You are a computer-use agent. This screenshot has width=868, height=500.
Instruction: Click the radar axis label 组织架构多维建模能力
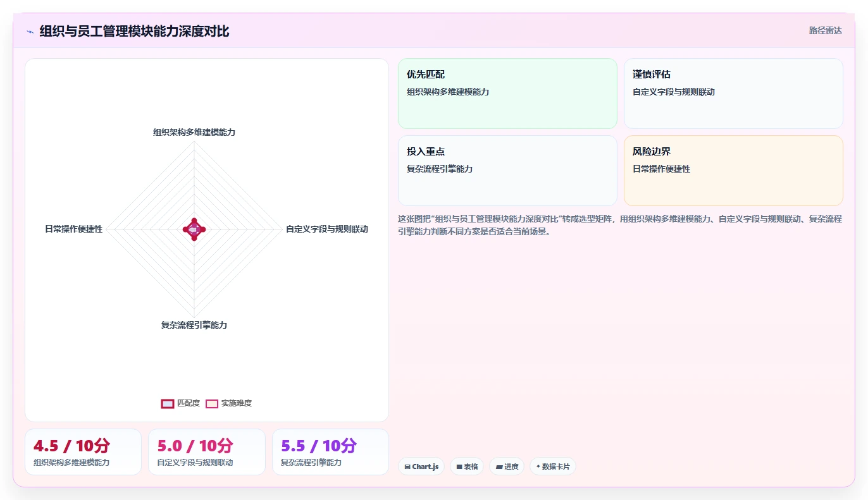194,132
